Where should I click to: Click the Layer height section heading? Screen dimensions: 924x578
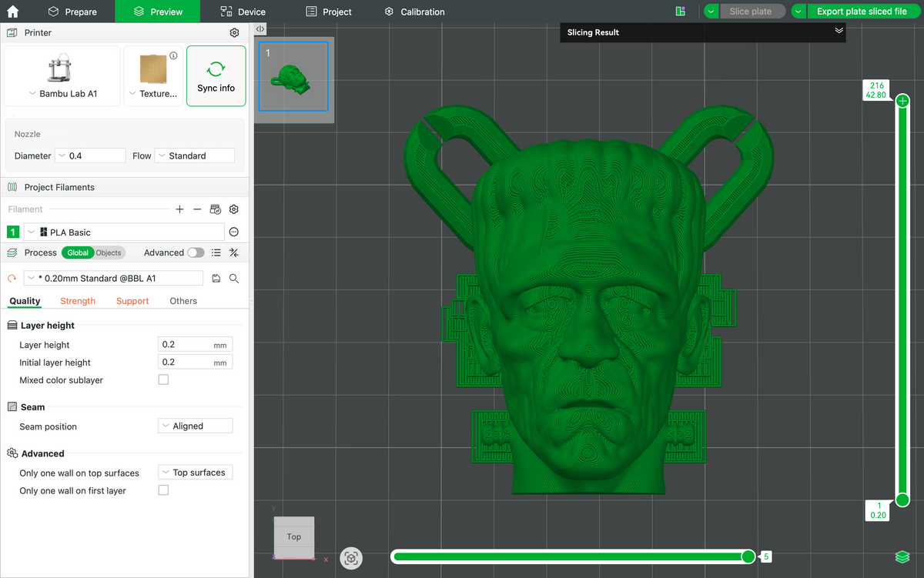point(48,326)
